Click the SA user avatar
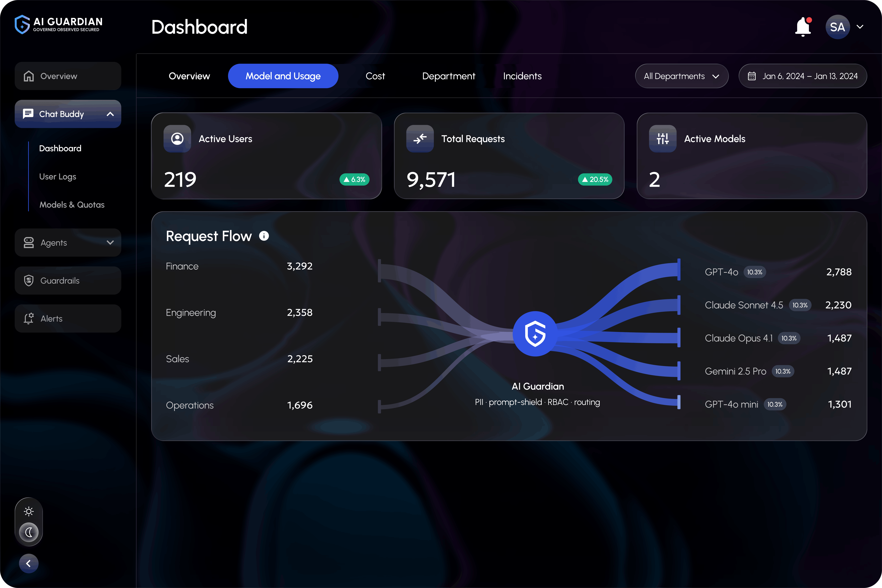Screen dimensions: 882x588 [x=837, y=27]
